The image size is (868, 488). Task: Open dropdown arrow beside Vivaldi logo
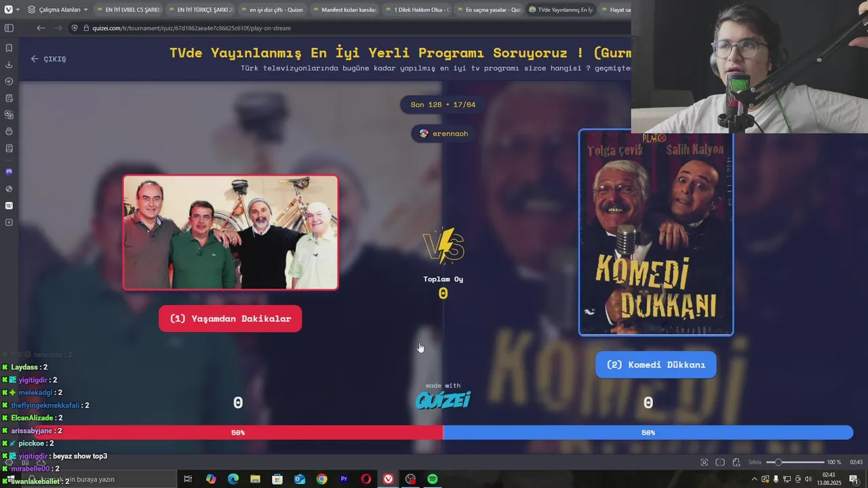click(17, 9)
